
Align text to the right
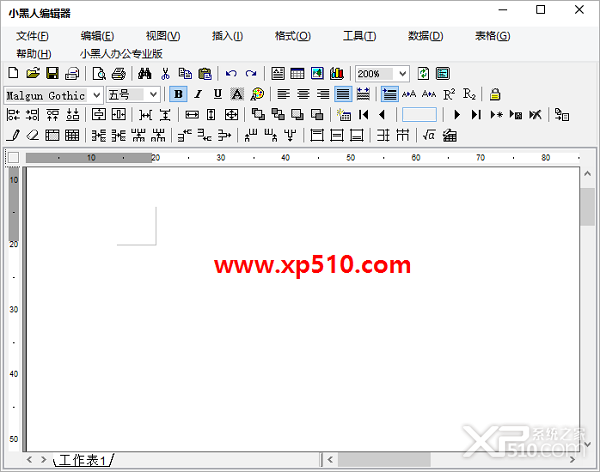coord(323,94)
